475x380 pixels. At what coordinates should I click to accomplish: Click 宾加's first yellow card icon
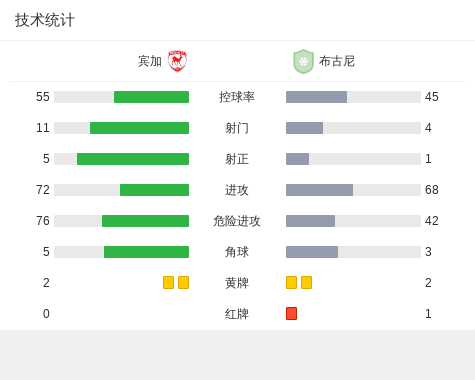pos(168,283)
